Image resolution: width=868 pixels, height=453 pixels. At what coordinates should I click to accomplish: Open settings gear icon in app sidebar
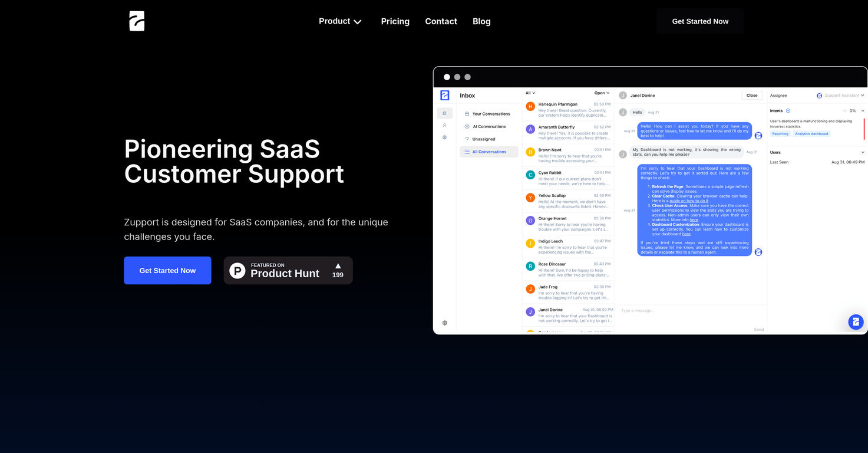pos(445,323)
